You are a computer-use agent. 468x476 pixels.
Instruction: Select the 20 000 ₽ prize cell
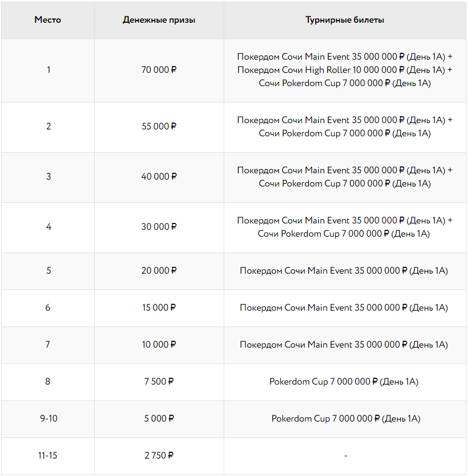click(159, 270)
